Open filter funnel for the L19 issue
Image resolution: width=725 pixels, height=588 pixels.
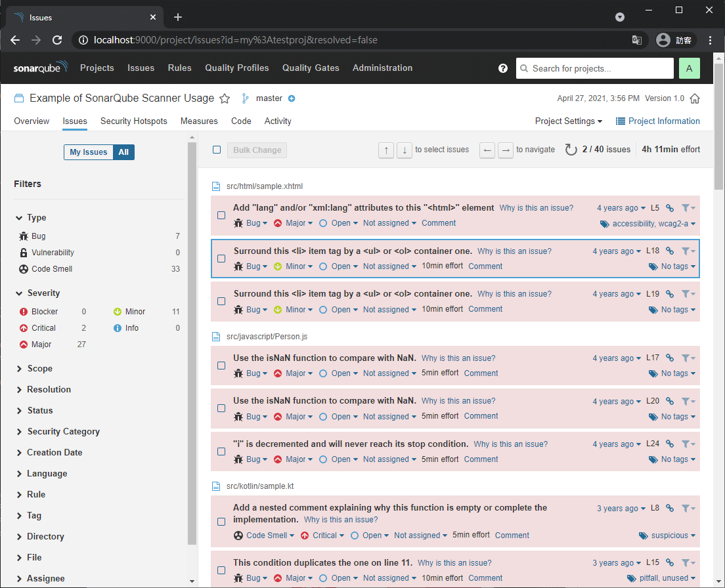pos(688,294)
